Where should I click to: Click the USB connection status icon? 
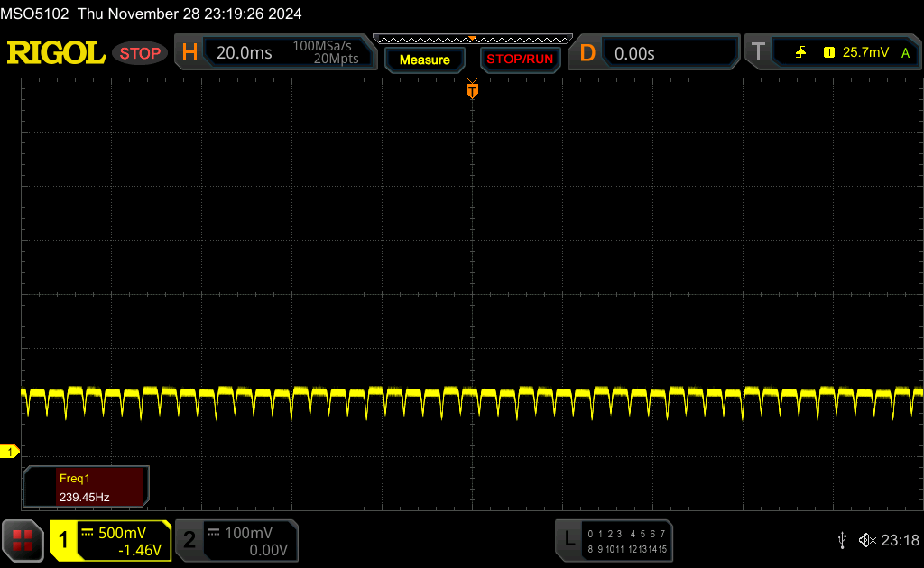[x=842, y=540]
